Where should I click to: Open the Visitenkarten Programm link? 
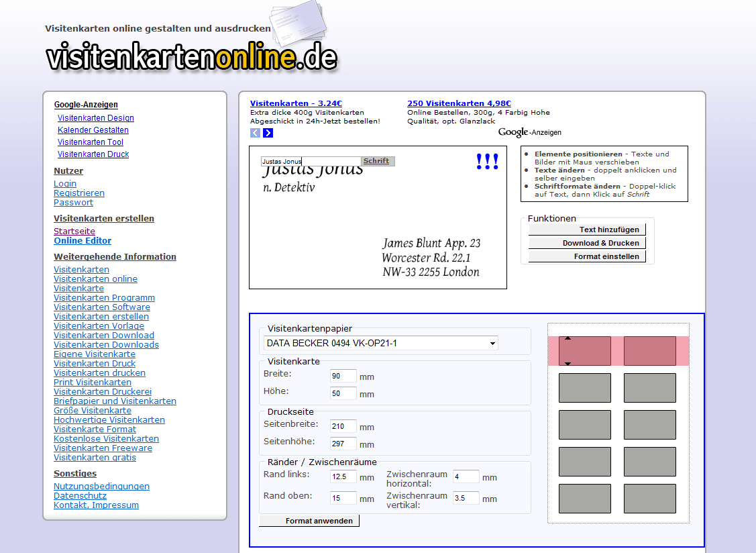(x=104, y=298)
